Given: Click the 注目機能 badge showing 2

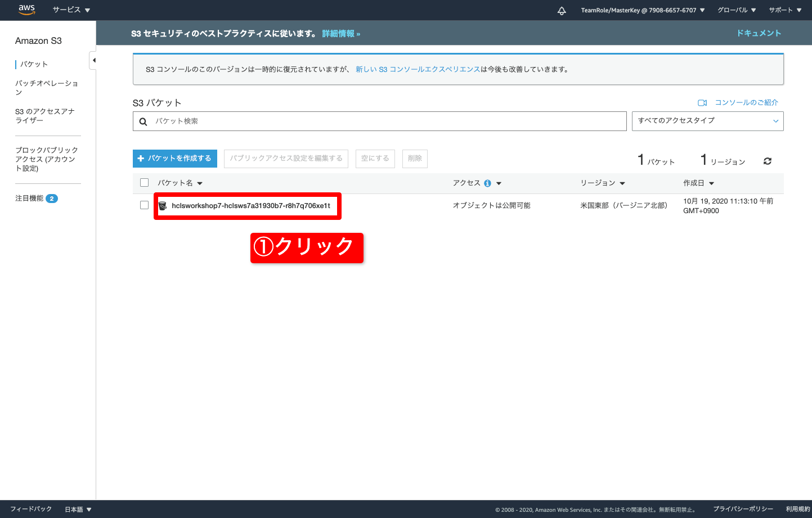Looking at the screenshot, I should tap(52, 199).
